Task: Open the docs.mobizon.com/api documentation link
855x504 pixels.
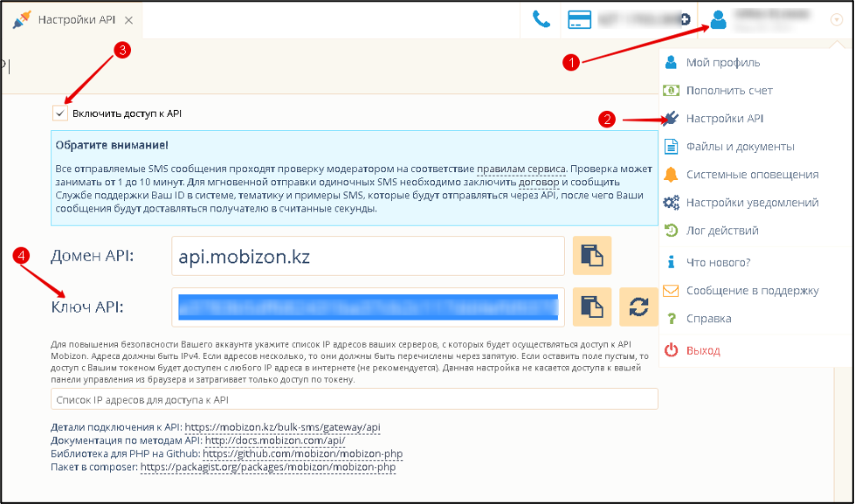Action: (275, 440)
